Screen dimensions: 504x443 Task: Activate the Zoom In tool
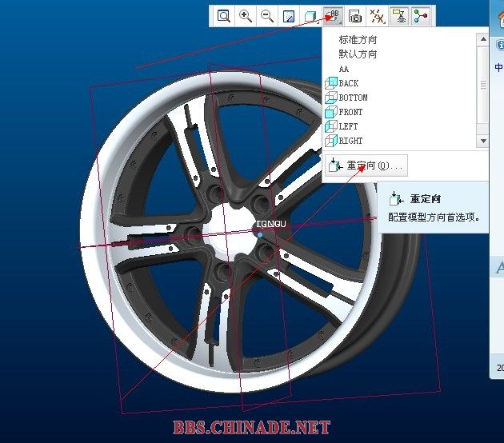[246, 16]
